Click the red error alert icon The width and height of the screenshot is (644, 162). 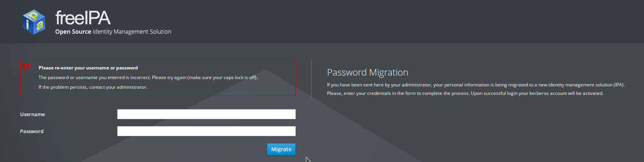tap(27, 66)
